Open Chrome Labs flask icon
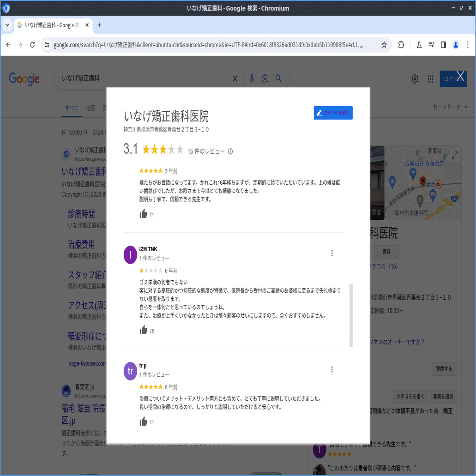Screen dimensions: 476x476 point(419,45)
